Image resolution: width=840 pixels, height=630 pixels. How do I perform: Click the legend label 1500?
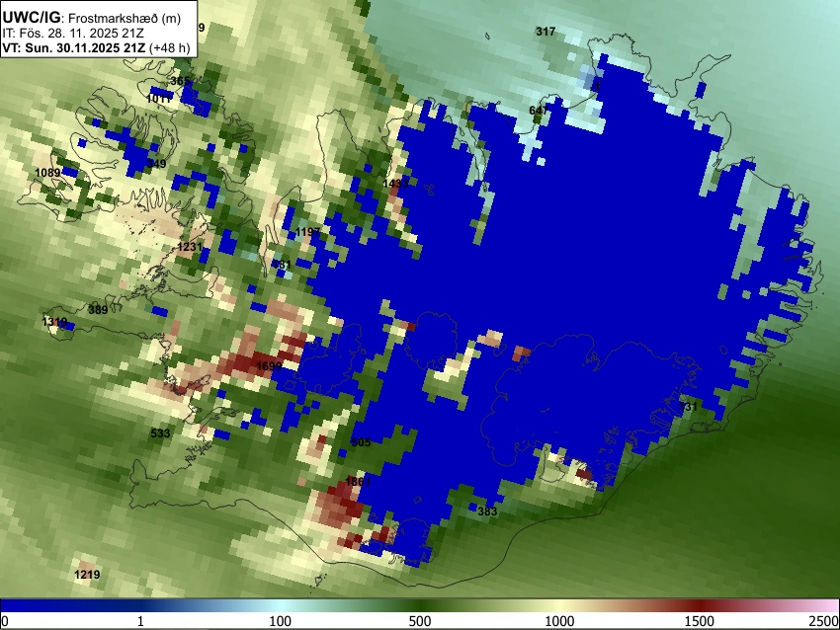(x=699, y=621)
